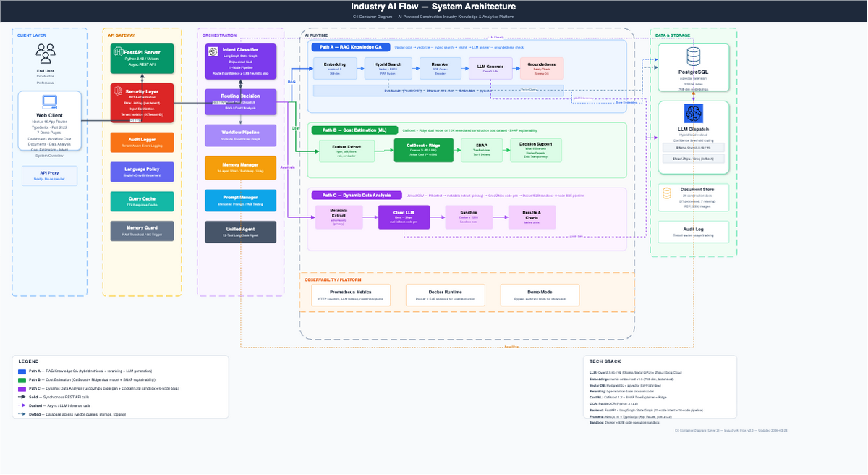Click the OBSERVABILITY / PLATFORM heading
The width and height of the screenshot is (868, 475).
333,279
